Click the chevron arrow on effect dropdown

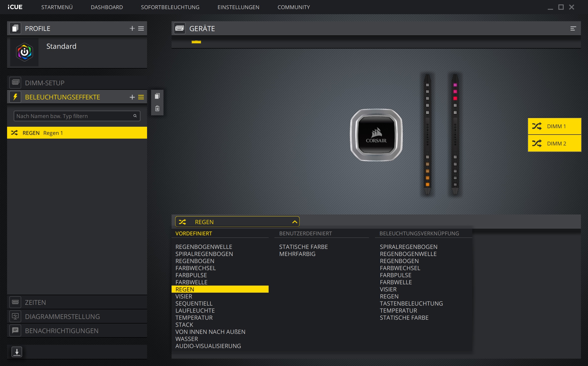point(294,222)
